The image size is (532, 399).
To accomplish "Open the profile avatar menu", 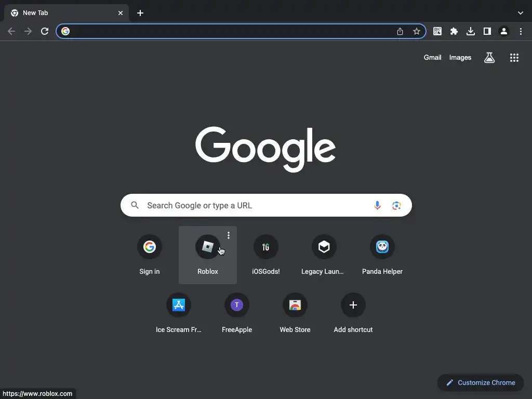I will pyautogui.click(x=504, y=32).
